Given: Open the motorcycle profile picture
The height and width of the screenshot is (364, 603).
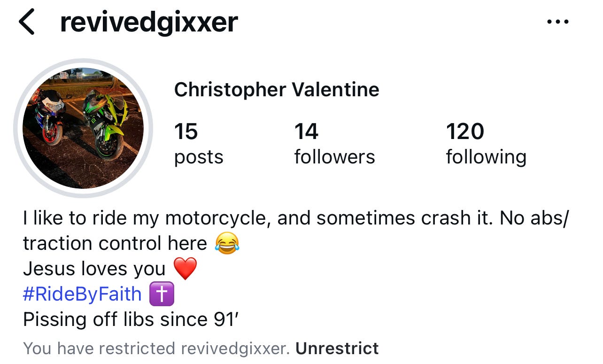Looking at the screenshot, I should click(x=83, y=128).
